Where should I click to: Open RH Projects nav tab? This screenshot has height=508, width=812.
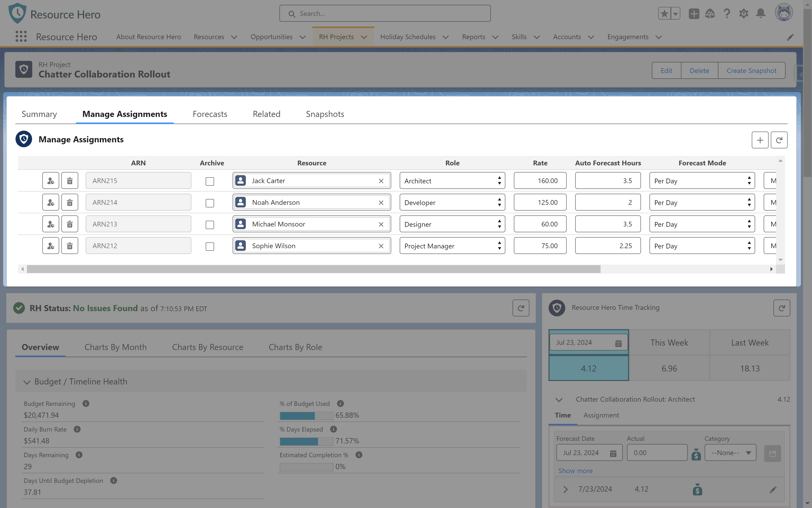point(336,37)
